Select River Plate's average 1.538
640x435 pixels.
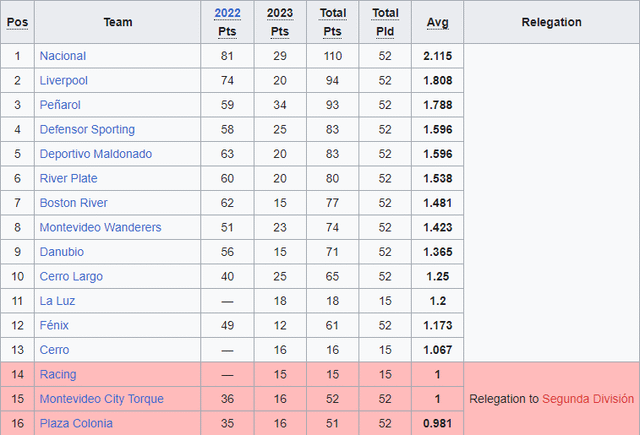[x=438, y=178]
